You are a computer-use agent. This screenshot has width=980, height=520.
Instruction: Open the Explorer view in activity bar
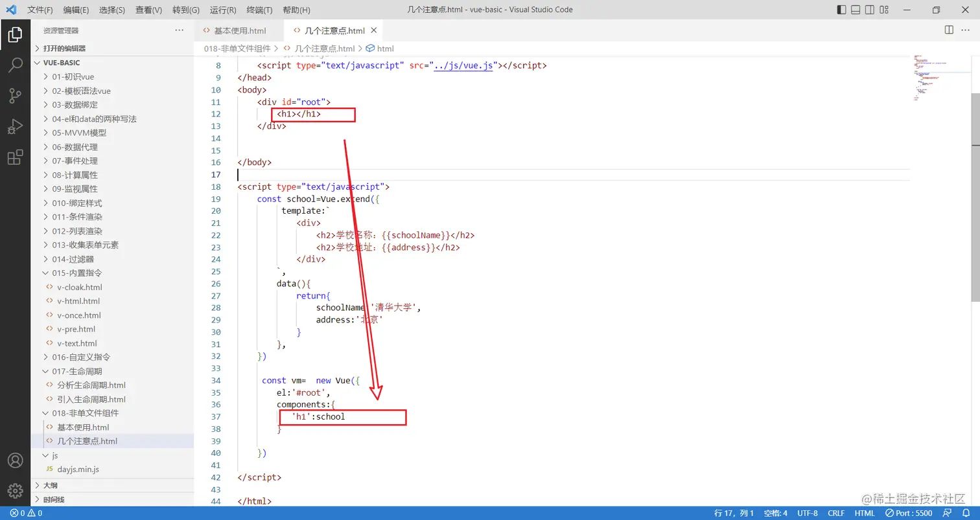15,35
